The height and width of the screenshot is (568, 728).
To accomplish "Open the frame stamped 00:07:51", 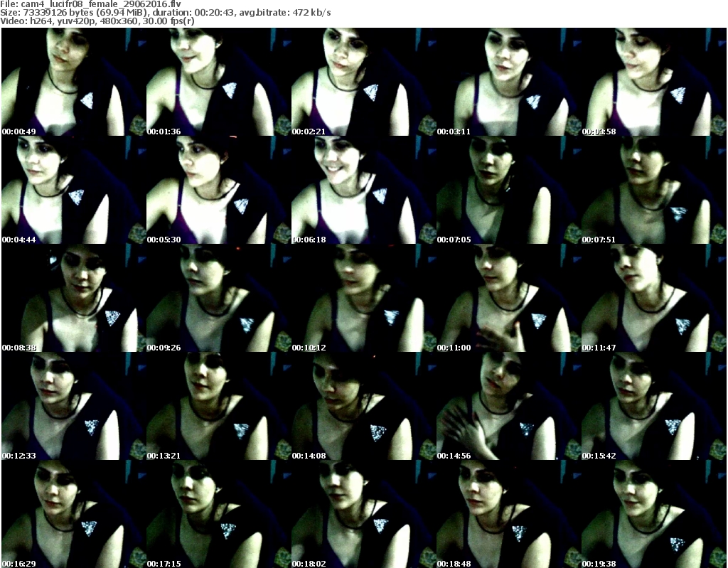I will click(x=653, y=190).
